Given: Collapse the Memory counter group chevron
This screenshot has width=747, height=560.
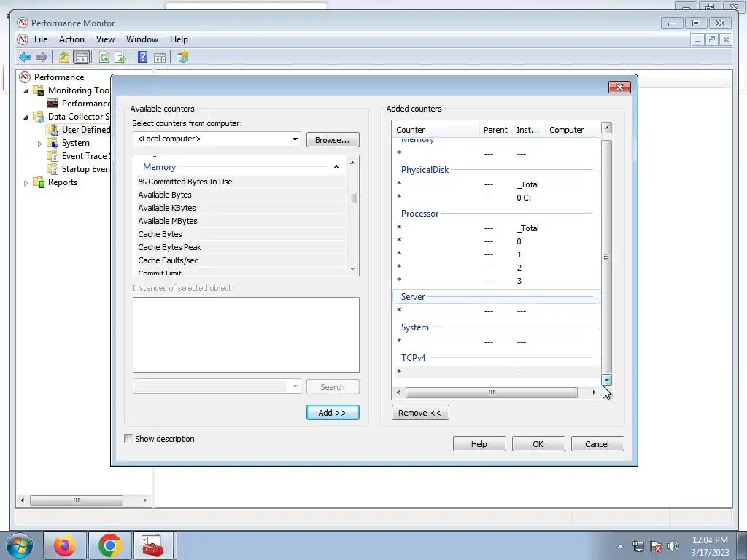Looking at the screenshot, I should pos(336,167).
